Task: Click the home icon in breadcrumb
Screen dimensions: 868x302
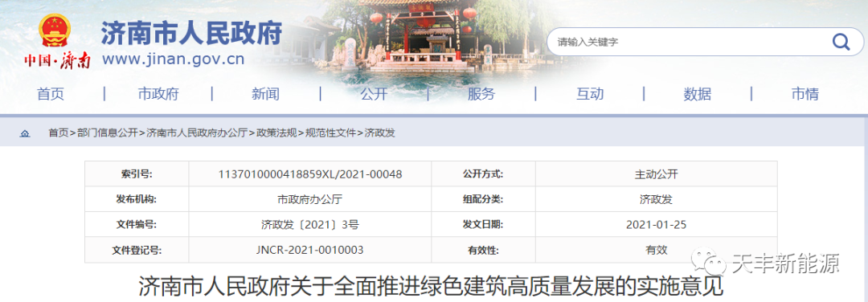Action: click(x=25, y=133)
